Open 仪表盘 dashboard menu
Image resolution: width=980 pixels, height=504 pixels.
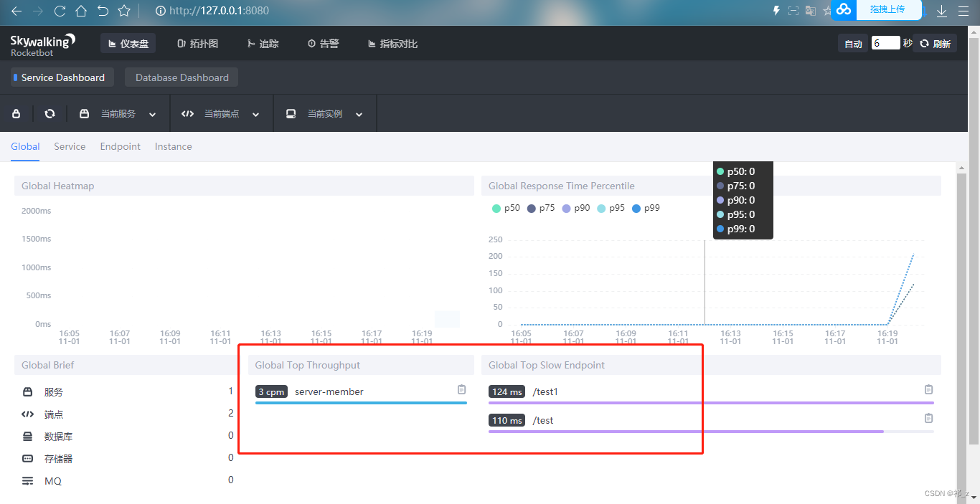(128, 44)
